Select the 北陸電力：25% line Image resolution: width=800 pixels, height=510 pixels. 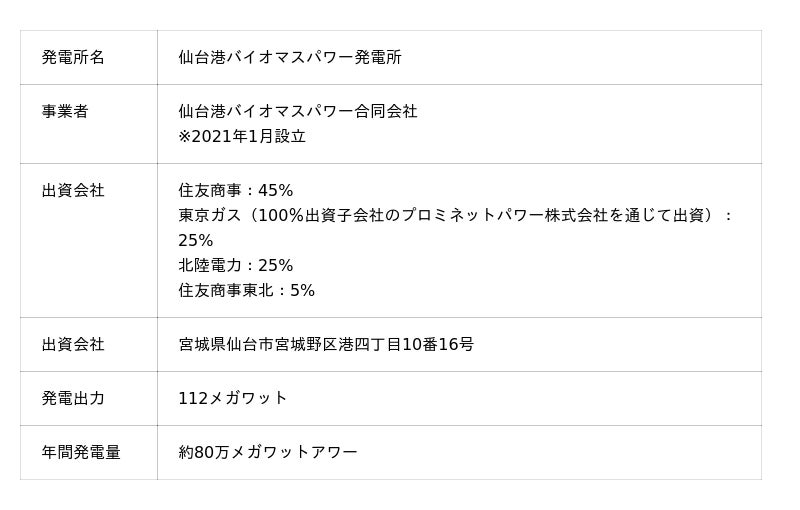(x=236, y=266)
